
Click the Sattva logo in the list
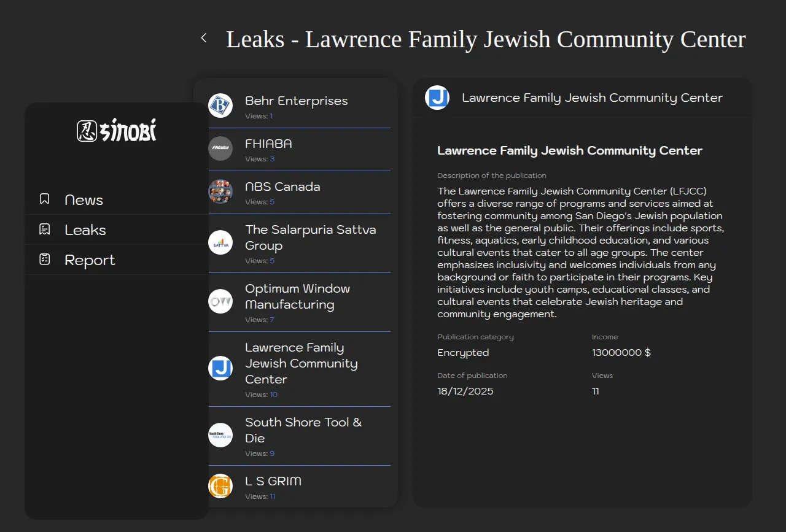220,242
